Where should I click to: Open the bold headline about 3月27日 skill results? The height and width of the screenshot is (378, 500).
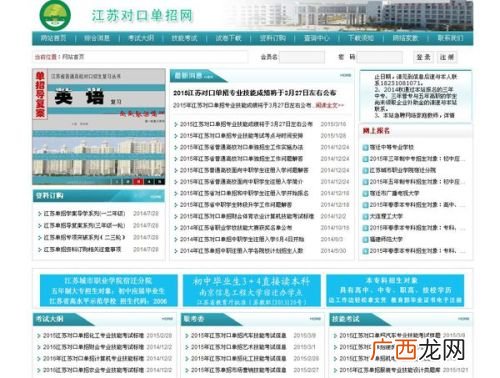[255, 93]
